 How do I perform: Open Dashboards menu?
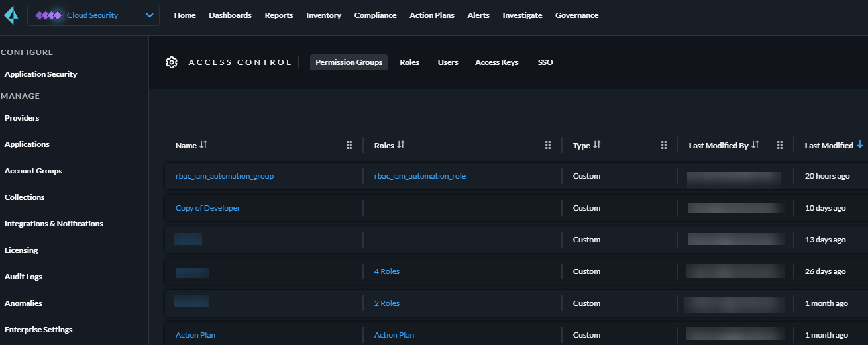point(230,15)
